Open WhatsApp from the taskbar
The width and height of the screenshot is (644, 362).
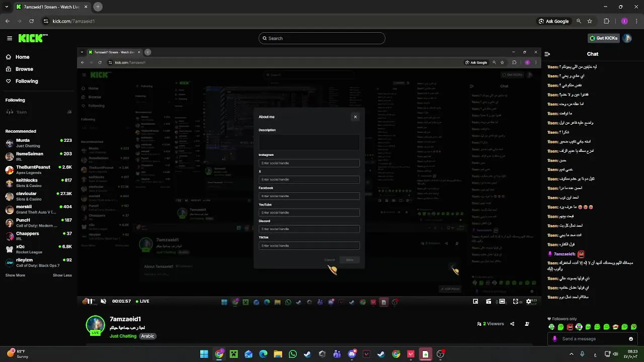tap(293, 354)
